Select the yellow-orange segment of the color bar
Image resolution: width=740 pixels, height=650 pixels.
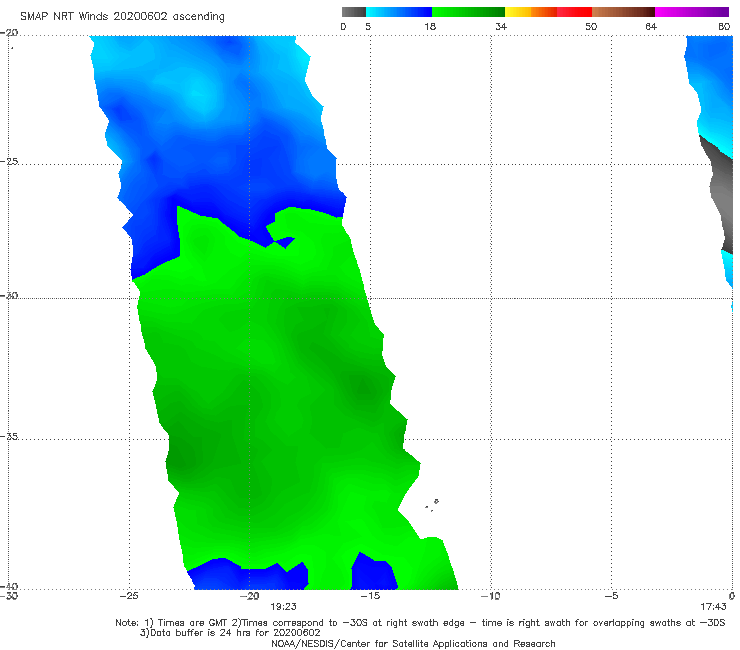pos(531,12)
